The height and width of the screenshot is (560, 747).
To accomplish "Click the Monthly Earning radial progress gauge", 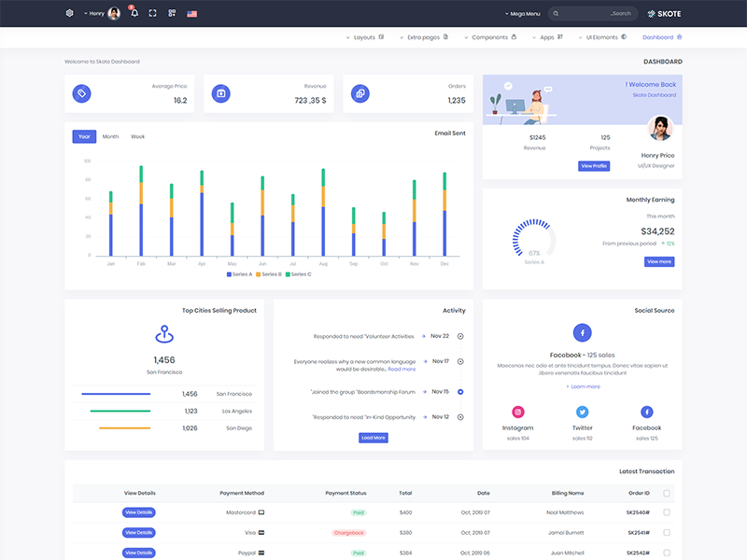I will click(x=534, y=241).
